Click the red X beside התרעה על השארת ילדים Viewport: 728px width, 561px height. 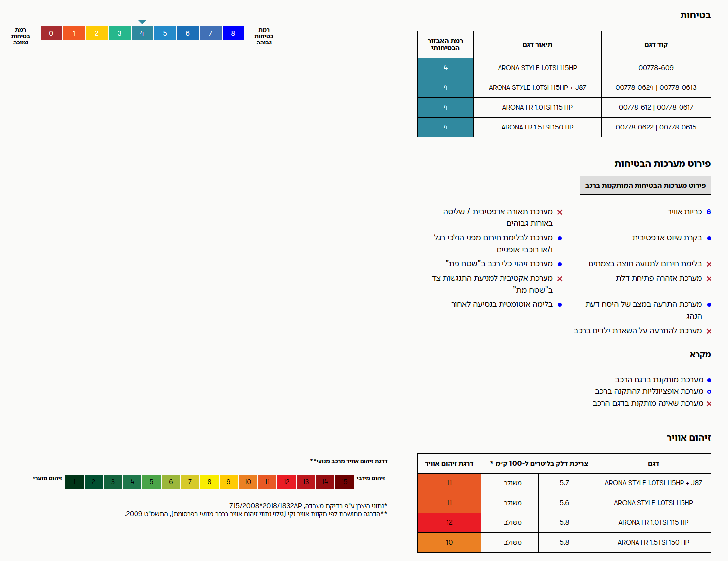(x=709, y=331)
